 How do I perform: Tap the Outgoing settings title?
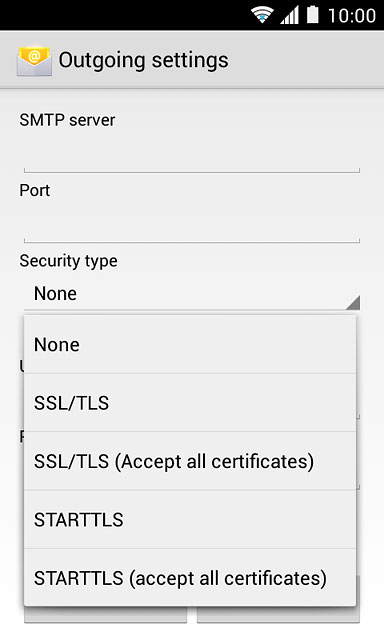pos(144,61)
